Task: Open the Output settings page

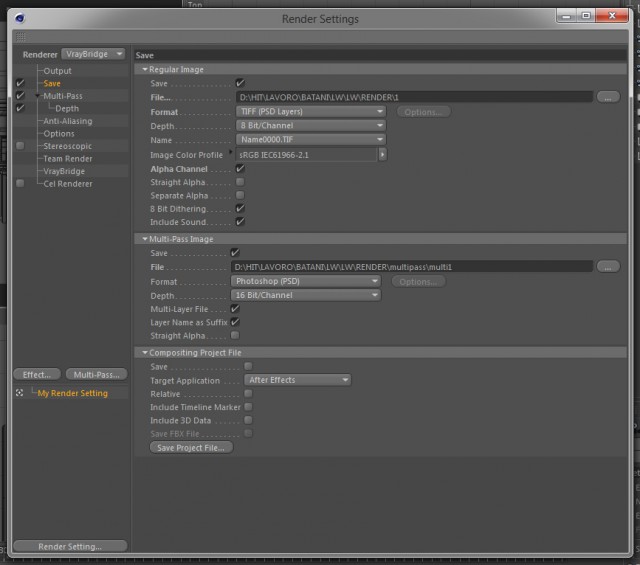Action: (57, 71)
